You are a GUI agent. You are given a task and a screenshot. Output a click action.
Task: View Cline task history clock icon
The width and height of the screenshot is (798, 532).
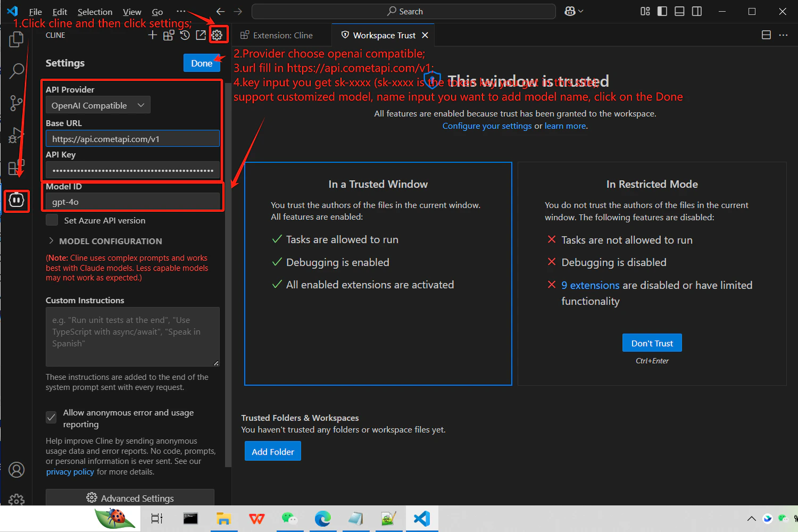(x=185, y=35)
